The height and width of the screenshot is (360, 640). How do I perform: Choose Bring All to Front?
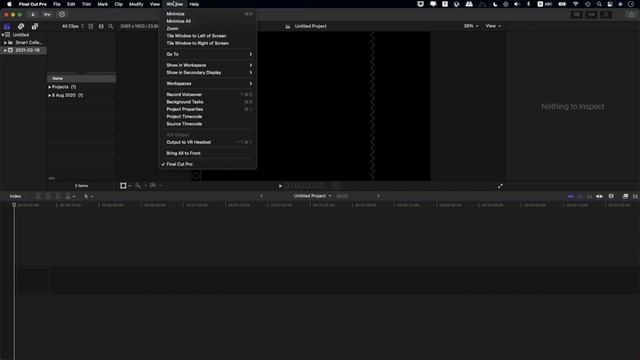click(207, 153)
